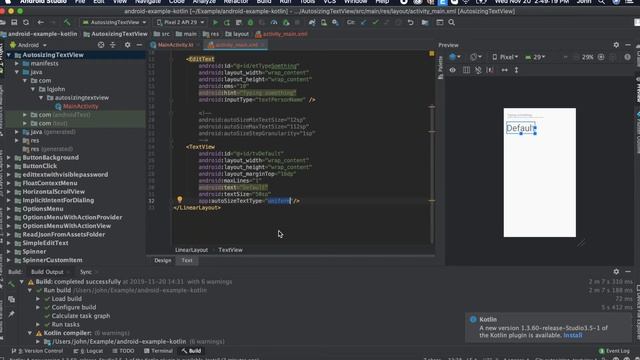The height and width of the screenshot is (360, 640).
Task: Open the Build Output tab
Action: (x=47, y=272)
